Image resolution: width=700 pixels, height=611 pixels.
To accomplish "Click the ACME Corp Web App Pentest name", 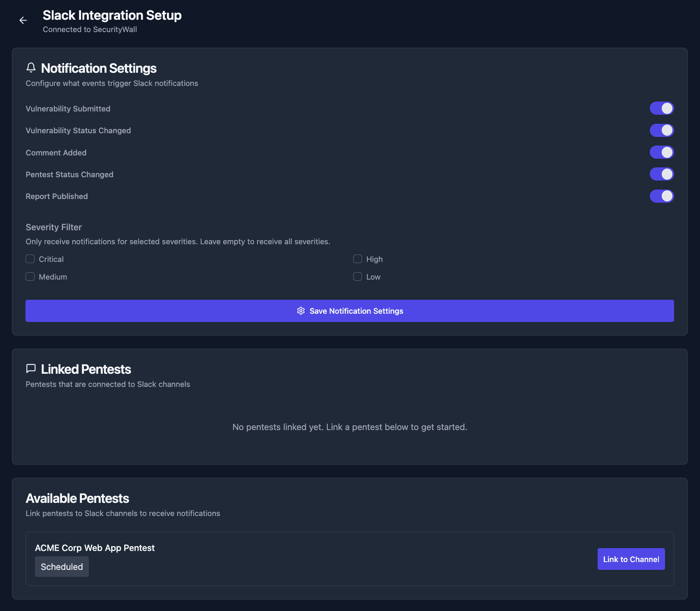I will tap(95, 548).
